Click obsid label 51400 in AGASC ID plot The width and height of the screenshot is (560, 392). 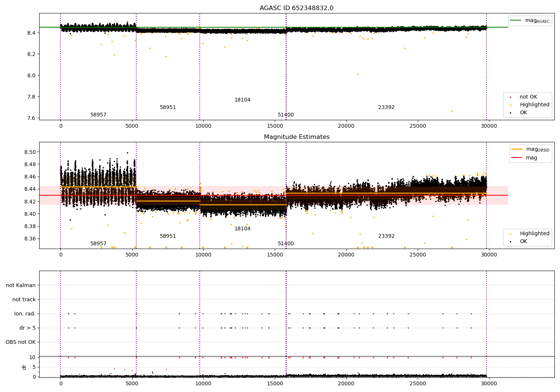coord(286,115)
